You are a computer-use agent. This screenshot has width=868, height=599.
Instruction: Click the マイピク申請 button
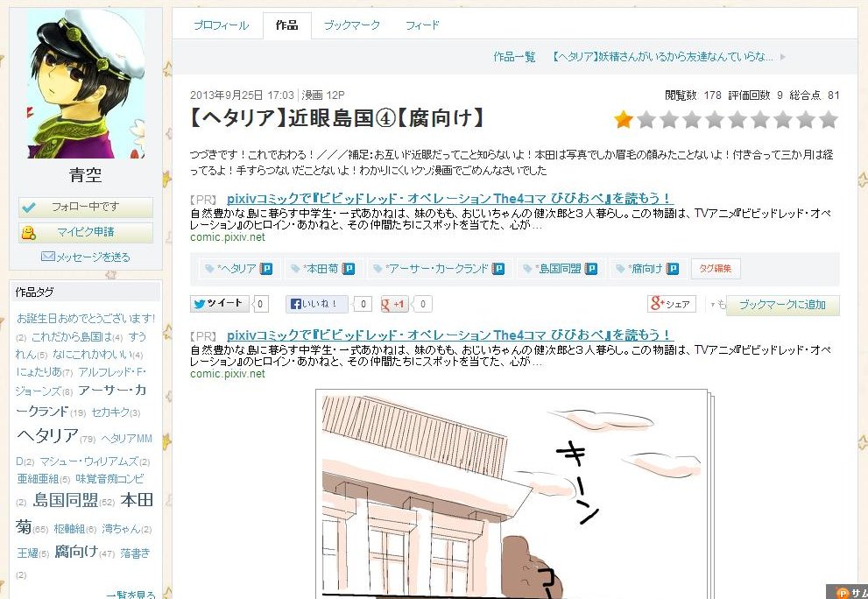point(85,233)
